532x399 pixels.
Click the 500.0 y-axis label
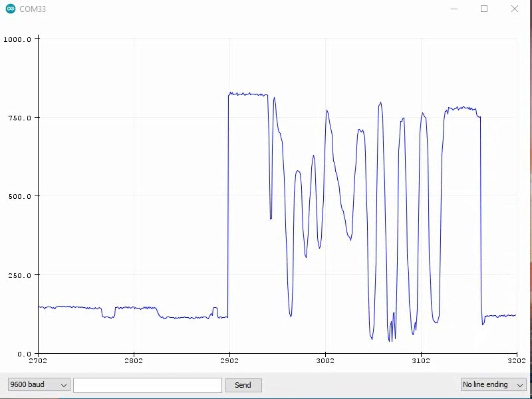(x=20, y=196)
